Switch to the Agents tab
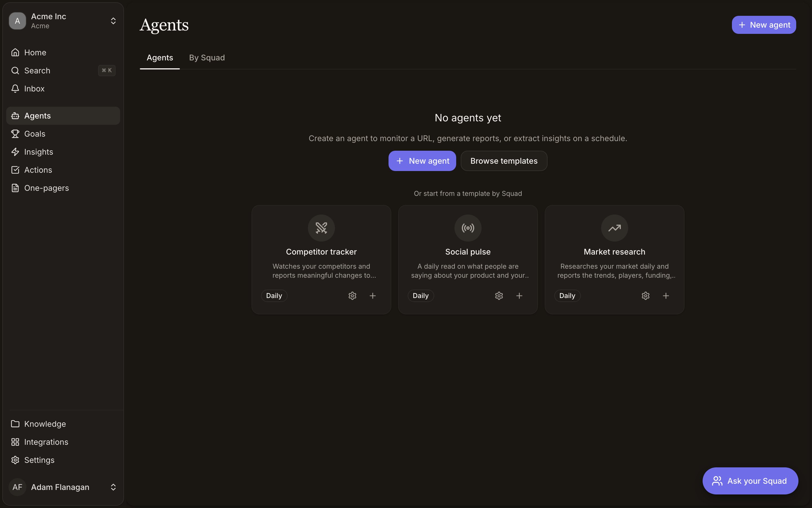This screenshot has height=508, width=812. 160,58
